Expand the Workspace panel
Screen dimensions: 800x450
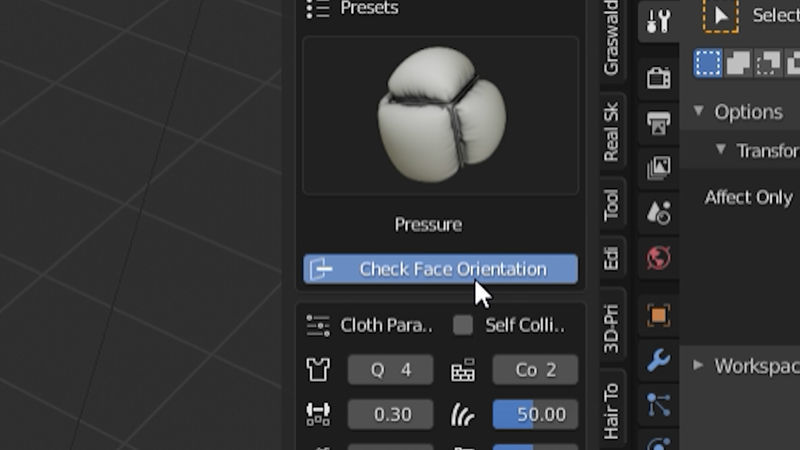point(698,365)
